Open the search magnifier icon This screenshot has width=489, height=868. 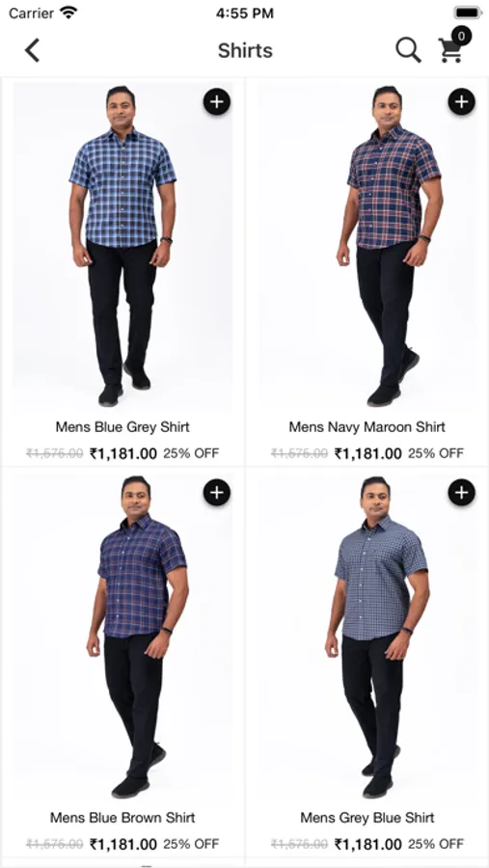(x=408, y=50)
